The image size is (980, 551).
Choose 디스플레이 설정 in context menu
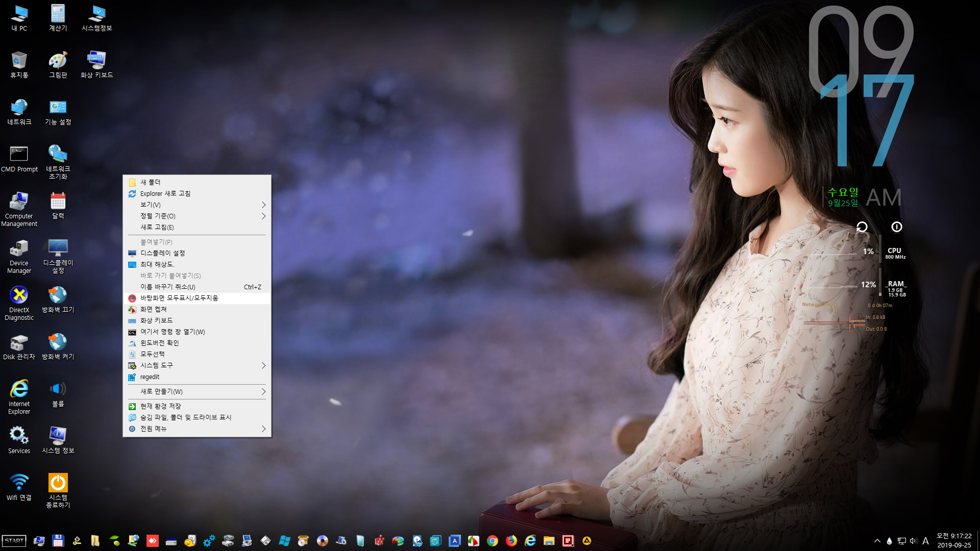197,253
